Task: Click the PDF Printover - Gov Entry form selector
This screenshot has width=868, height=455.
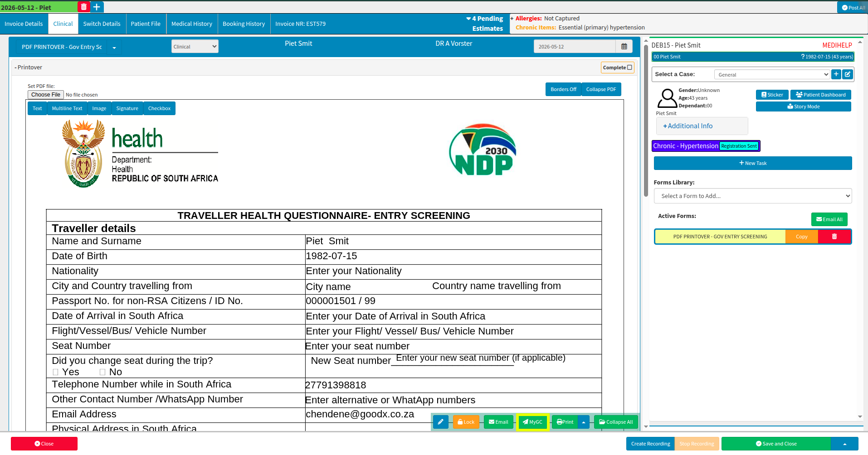Action: coord(62,47)
